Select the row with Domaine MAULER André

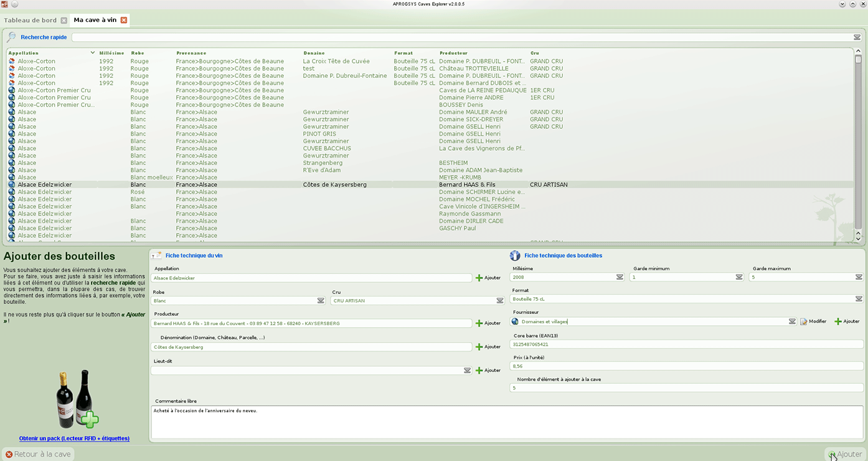click(430, 112)
